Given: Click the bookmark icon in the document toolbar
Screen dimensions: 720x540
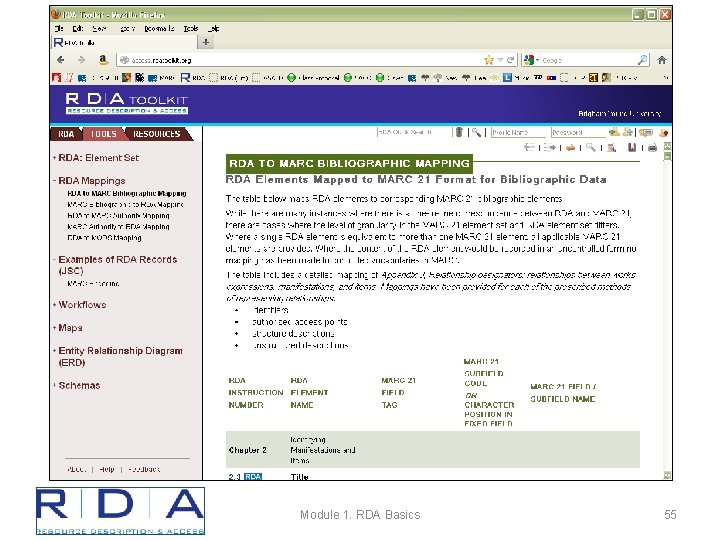Looking at the screenshot, I should (632, 147).
